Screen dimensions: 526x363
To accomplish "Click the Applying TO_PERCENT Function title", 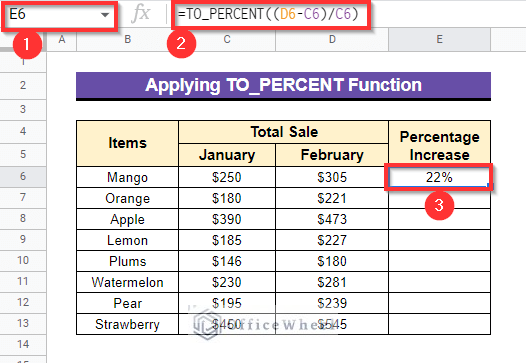I will [x=283, y=85].
